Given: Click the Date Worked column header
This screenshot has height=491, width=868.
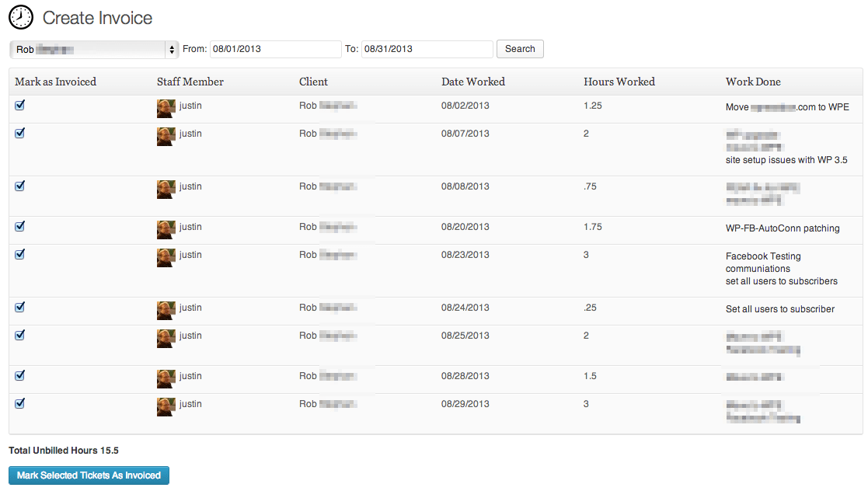Looking at the screenshot, I should point(472,82).
